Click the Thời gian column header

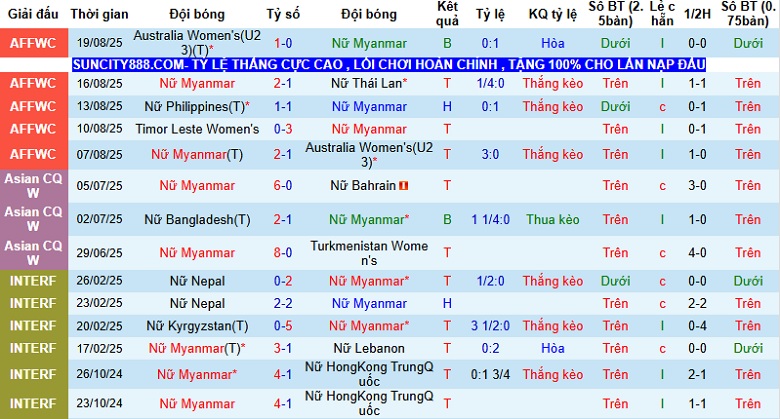99,14
